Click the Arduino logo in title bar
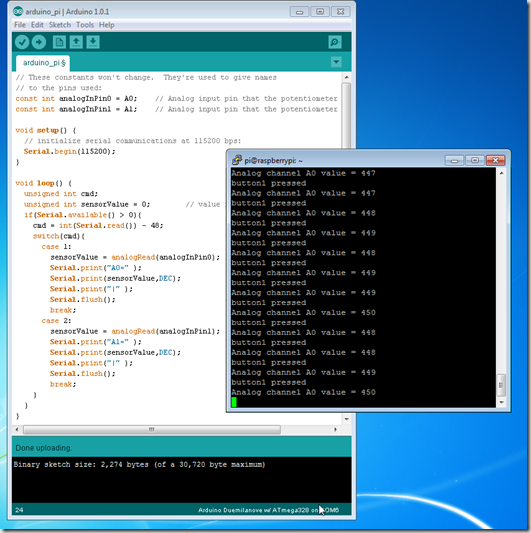This screenshot has width=531, height=533. [x=18, y=12]
